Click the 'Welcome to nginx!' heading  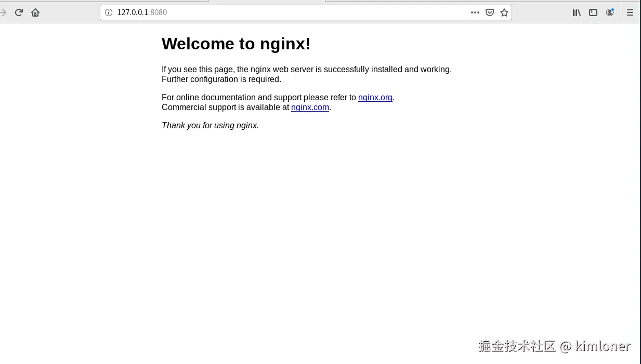(236, 44)
